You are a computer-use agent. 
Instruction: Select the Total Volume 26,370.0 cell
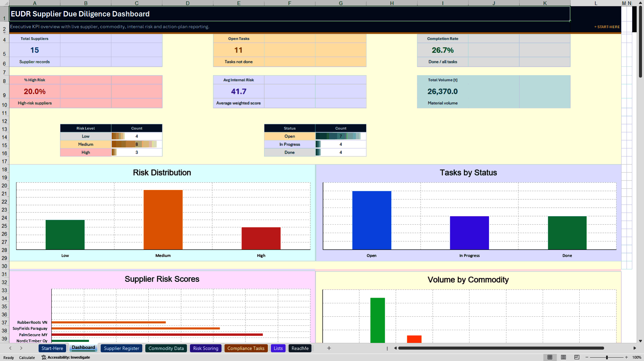point(442,91)
